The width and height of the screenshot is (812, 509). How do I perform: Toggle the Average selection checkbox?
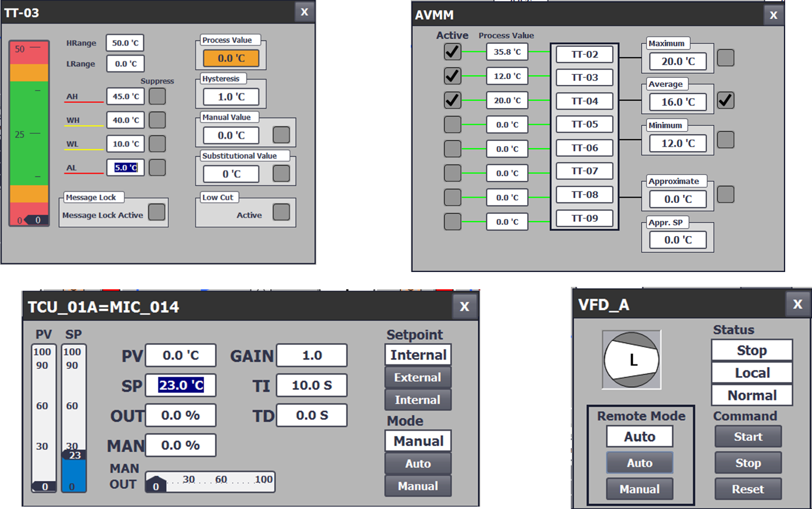coord(725,100)
